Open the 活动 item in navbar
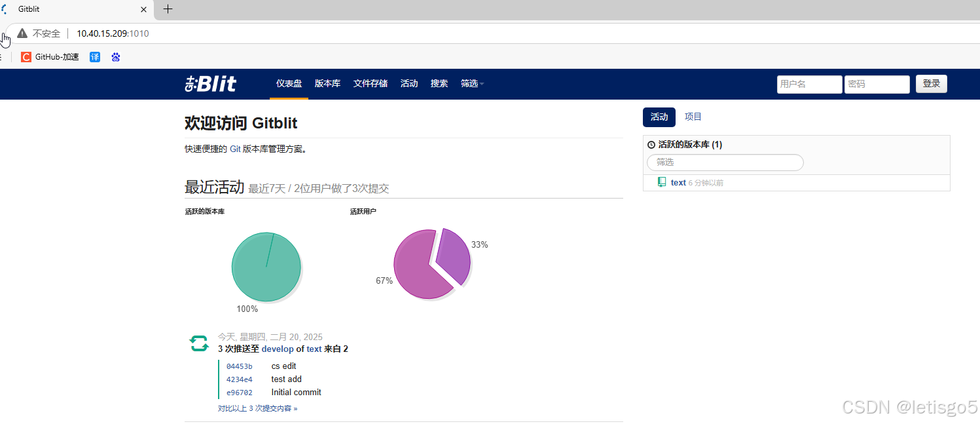This screenshot has width=980, height=424. (x=409, y=83)
